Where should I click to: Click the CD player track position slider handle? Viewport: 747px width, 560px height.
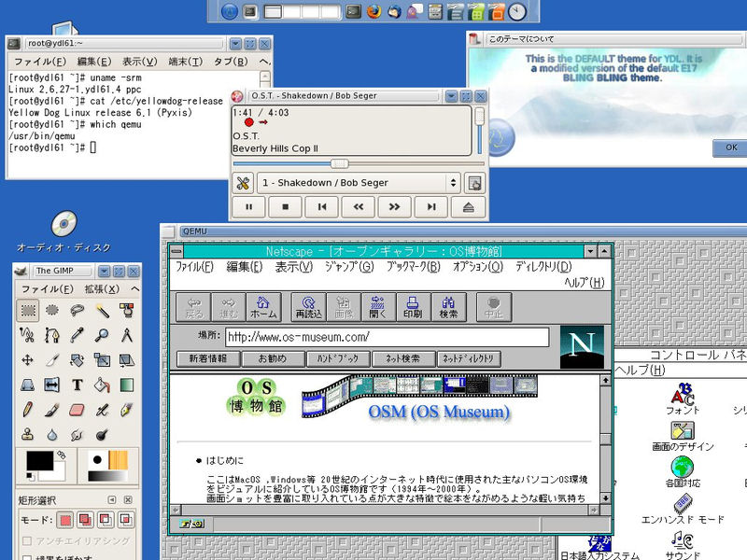(339, 164)
